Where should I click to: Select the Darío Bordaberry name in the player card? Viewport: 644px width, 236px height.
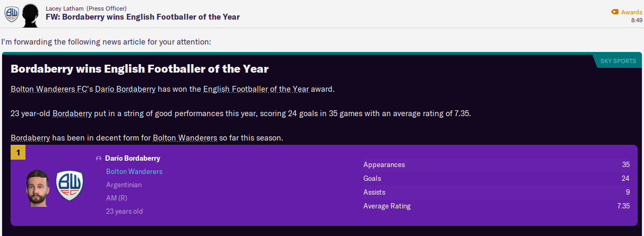(133, 159)
